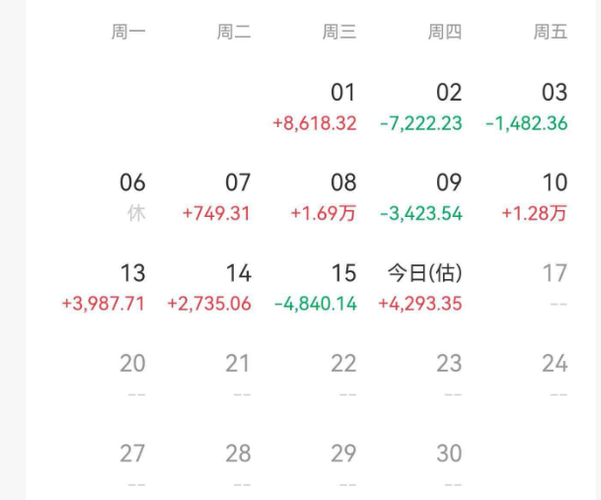The image size is (601, 500).
Task: Click the 周五 weekday header
Action: coord(550,32)
